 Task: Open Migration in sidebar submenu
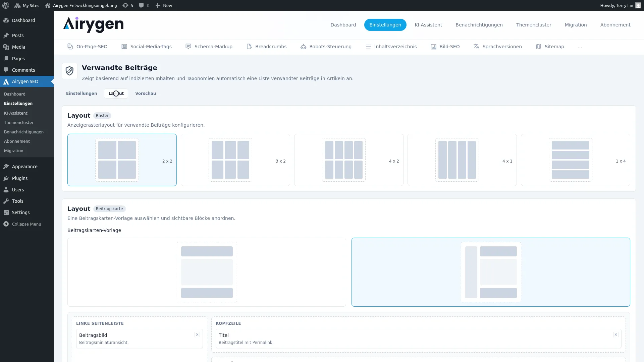tap(14, 151)
